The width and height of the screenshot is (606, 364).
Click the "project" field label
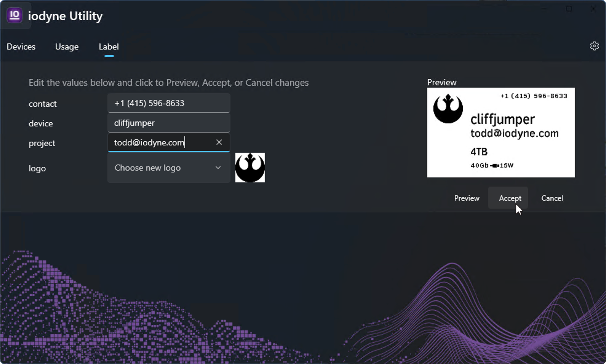pyautogui.click(x=42, y=143)
